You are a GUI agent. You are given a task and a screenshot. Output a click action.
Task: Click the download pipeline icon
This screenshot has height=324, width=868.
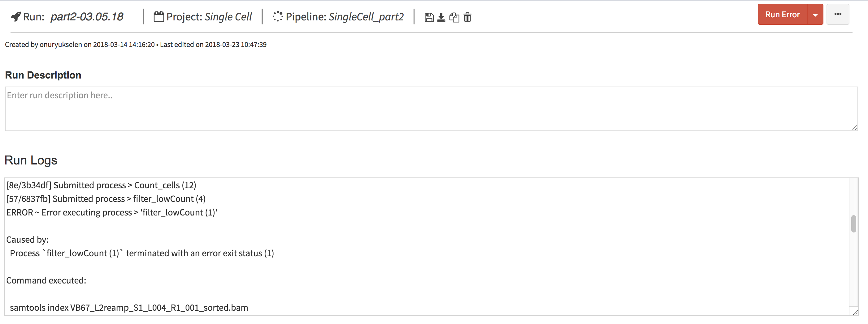coord(441,17)
